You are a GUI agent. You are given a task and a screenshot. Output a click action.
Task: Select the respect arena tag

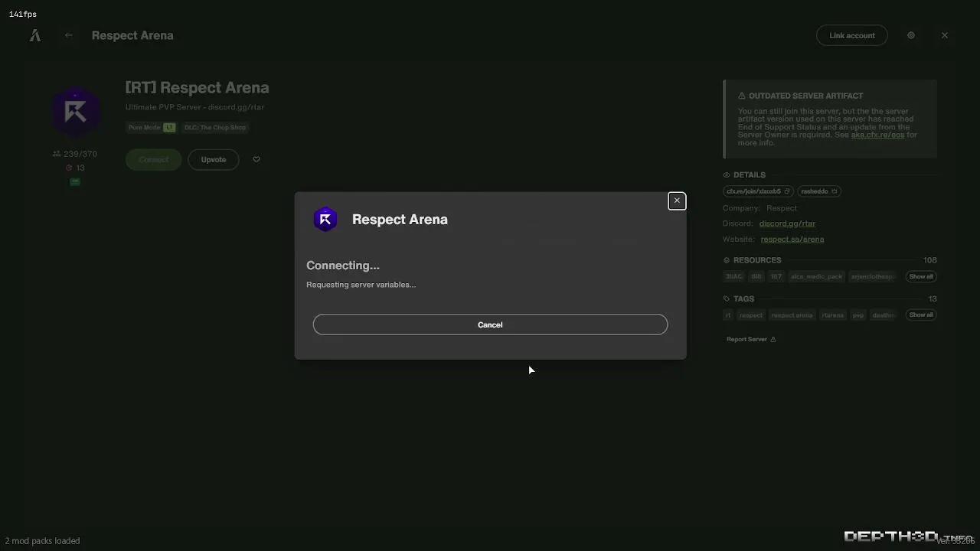pyautogui.click(x=792, y=315)
